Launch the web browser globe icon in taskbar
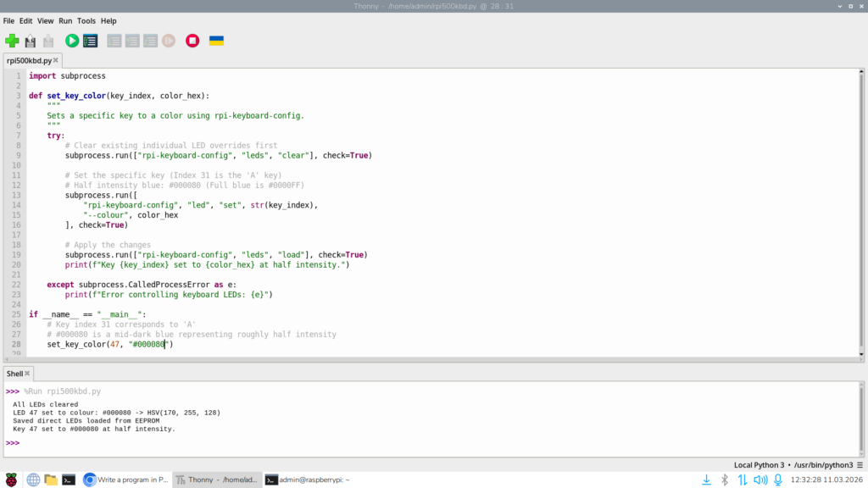The width and height of the screenshot is (868, 488). (33, 480)
